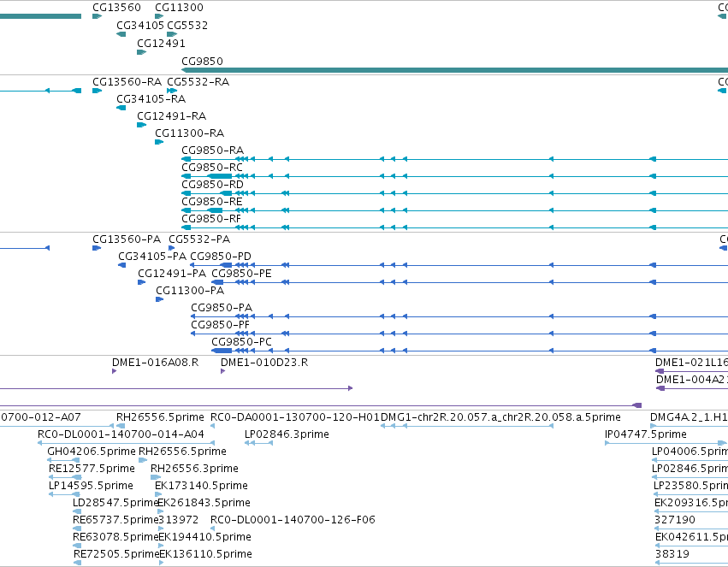This screenshot has height=567, width=728.
Task: Open transcript CG5532-RA
Action: pyautogui.click(x=198, y=82)
